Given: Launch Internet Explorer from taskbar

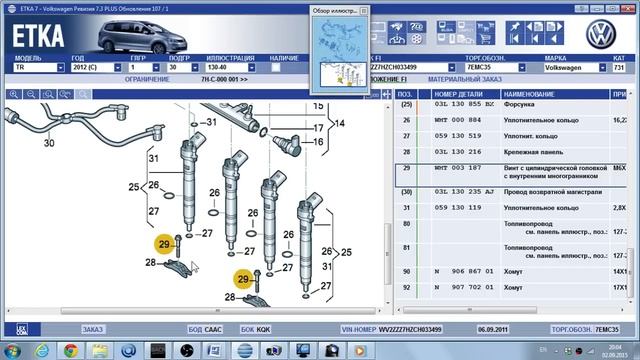Looking at the screenshot, I should pos(42,351).
